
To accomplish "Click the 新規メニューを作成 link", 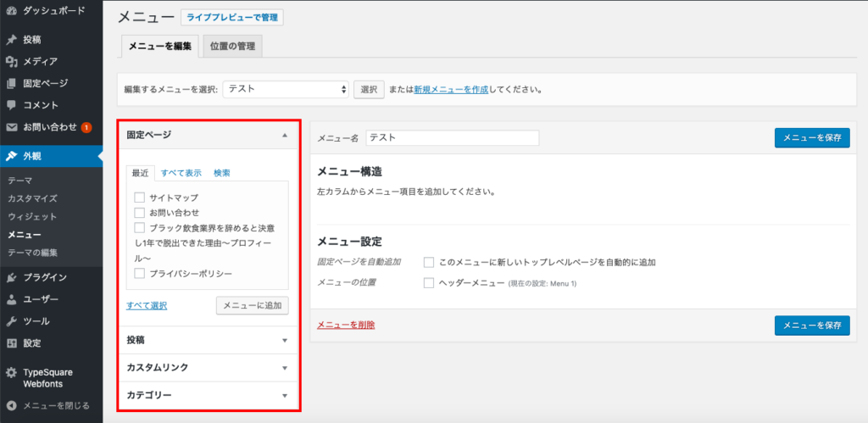I will pyautogui.click(x=451, y=89).
